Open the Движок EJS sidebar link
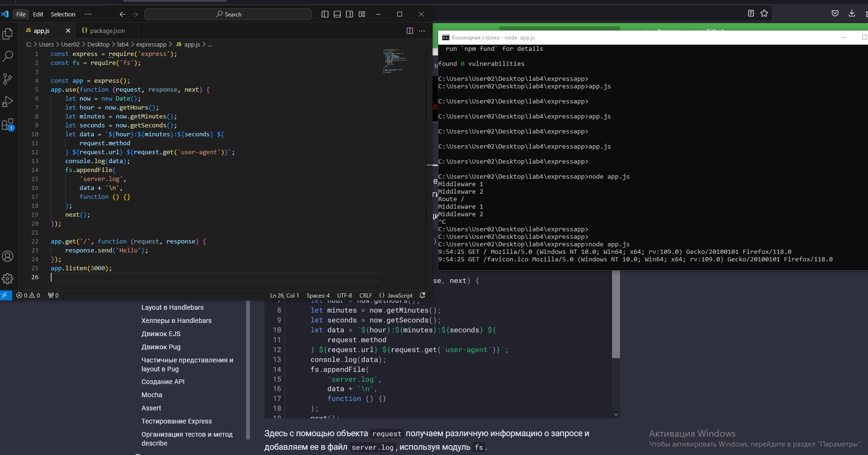This screenshot has height=455, width=868. tap(161, 334)
